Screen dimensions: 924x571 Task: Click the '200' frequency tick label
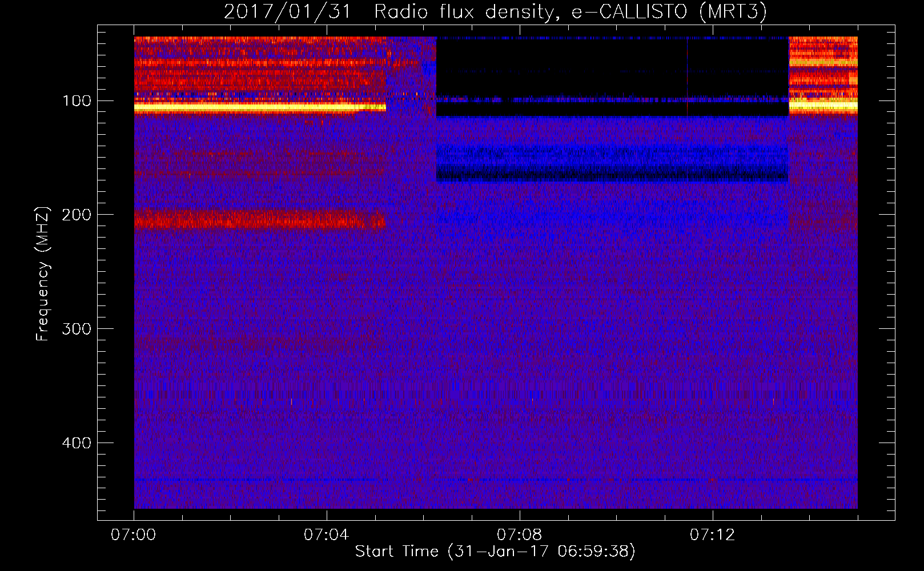pos(77,215)
